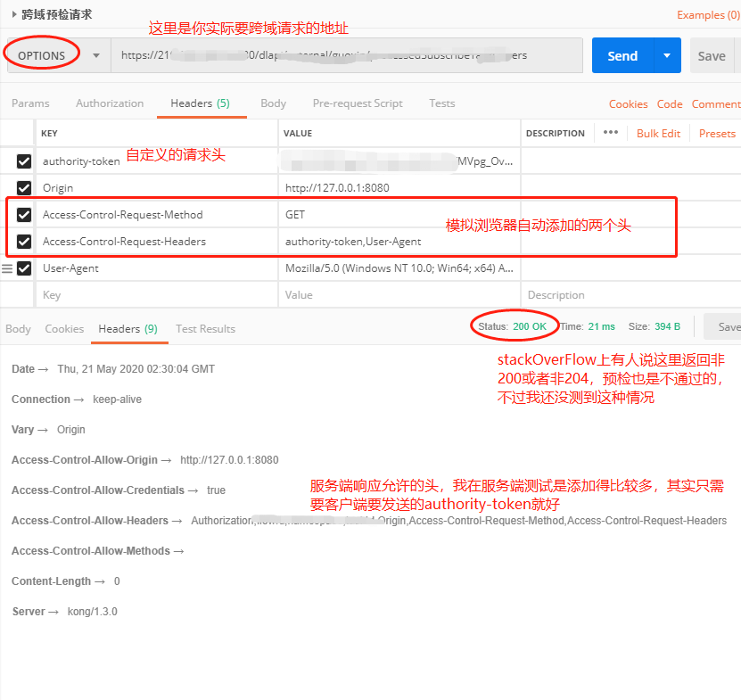Click the Send button
Screen dimensions: 741x700
[x=622, y=55]
